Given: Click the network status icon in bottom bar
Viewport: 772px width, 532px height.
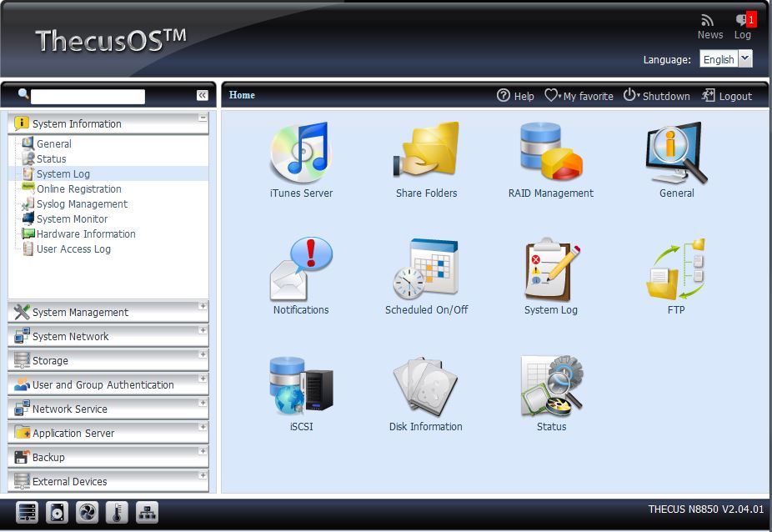Looking at the screenshot, I should point(148,512).
